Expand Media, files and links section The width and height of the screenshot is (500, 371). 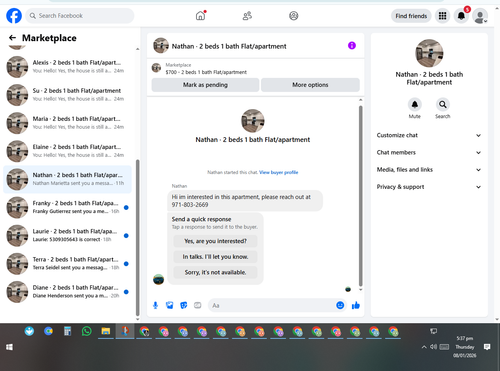click(429, 170)
